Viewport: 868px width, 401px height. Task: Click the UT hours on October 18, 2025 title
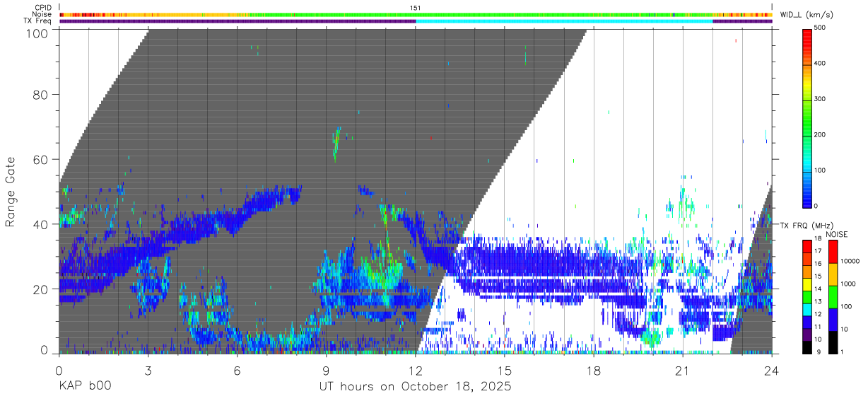[x=416, y=387]
